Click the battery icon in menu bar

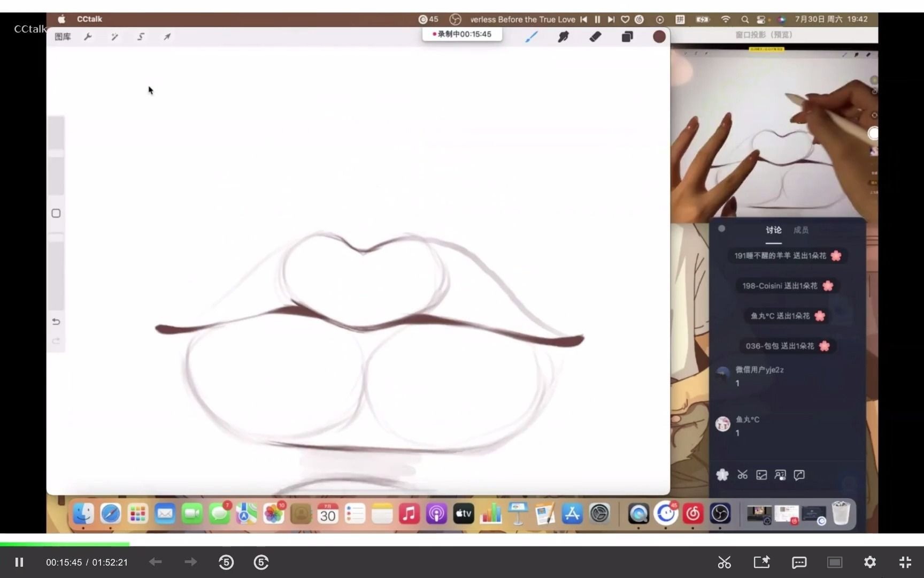click(703, 19)
